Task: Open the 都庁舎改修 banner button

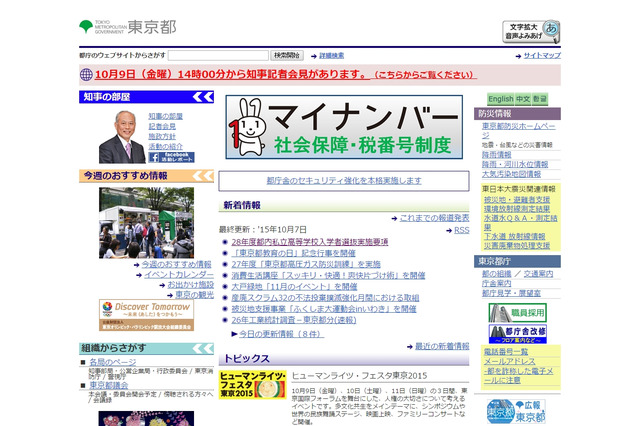Action: click(x=518, y=334)
